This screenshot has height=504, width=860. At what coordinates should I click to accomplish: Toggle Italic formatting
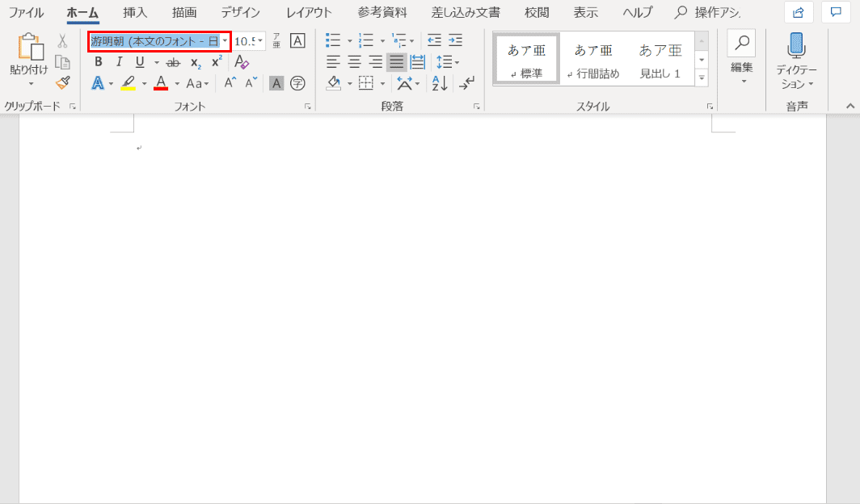click(x=119, y=62)
